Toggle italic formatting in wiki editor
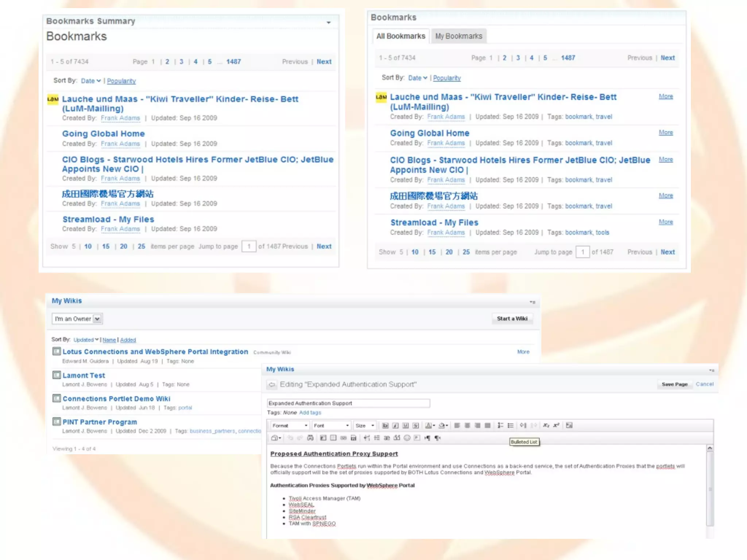Screen dimensions: 747x560 395,425
